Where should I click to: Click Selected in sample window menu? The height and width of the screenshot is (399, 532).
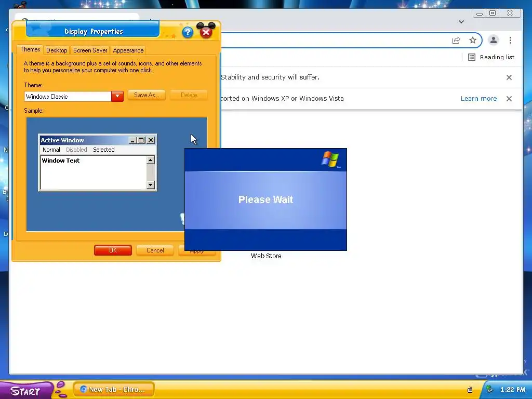(104, 150)
